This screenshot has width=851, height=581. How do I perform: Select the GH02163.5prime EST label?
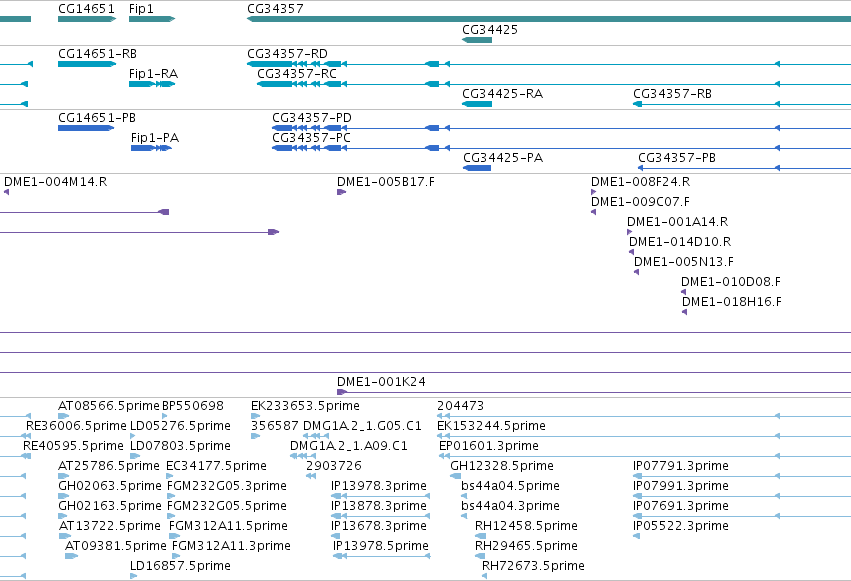pyautogui.click(x=110, y=506)
